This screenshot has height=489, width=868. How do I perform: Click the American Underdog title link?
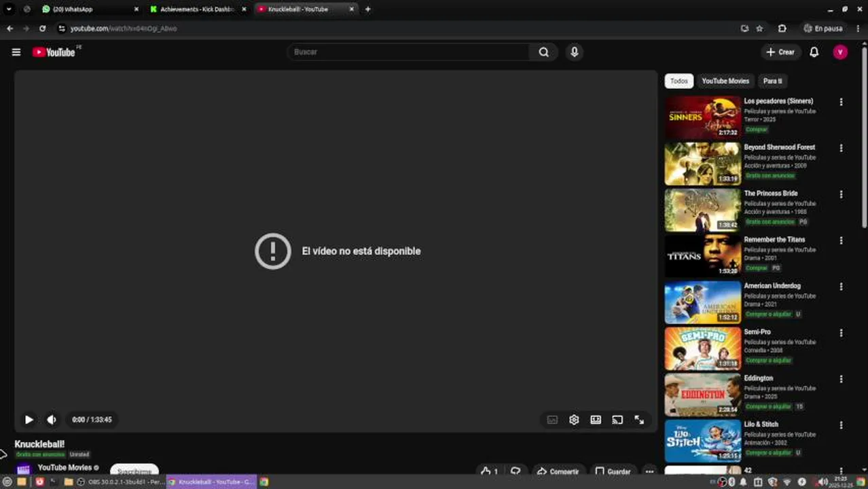click(x=772, y=286)
